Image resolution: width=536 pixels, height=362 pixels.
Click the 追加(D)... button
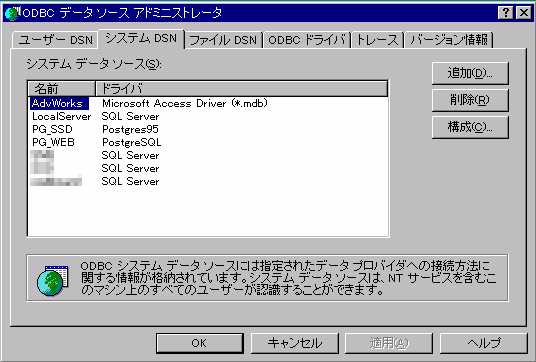coord(470,73)
